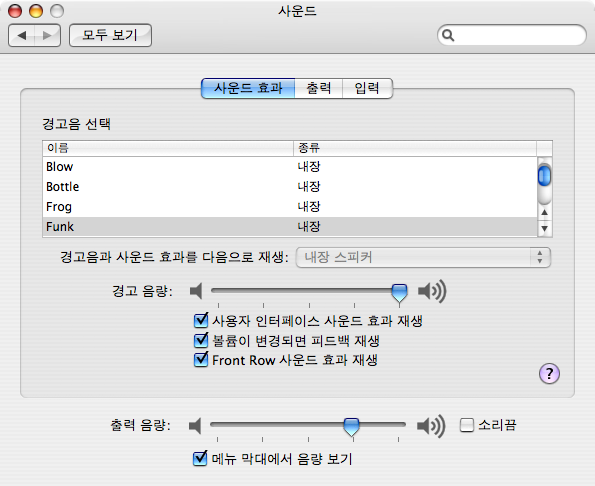
Task: Click the 종류 column header
Action: coord(415,148)
